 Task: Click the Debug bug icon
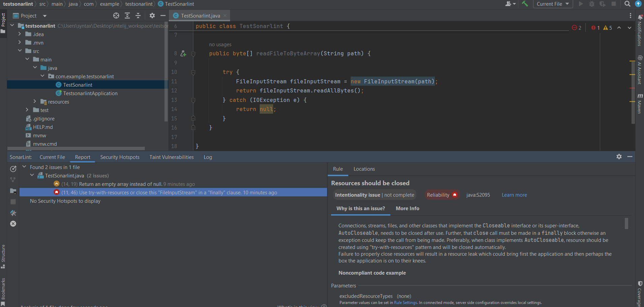(x=592, y=4)
